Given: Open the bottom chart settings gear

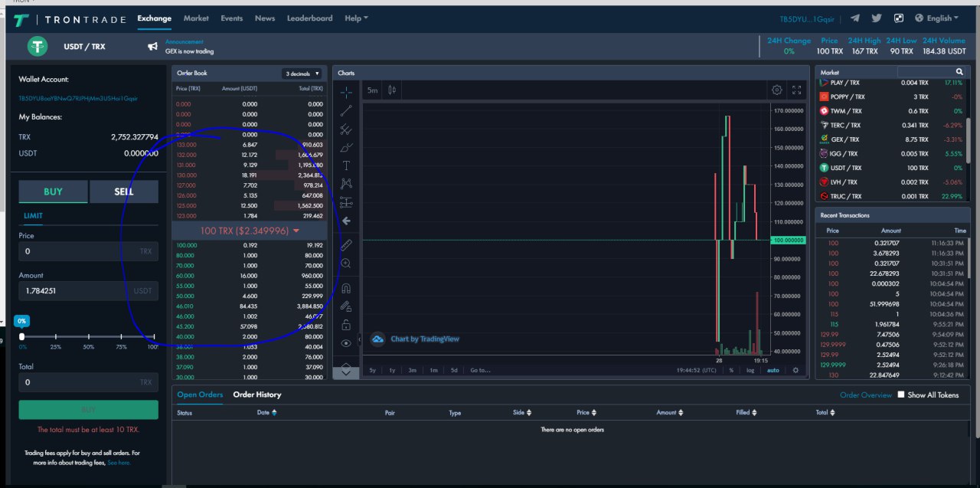Looking at the screenshot, I should click(795, 370).
